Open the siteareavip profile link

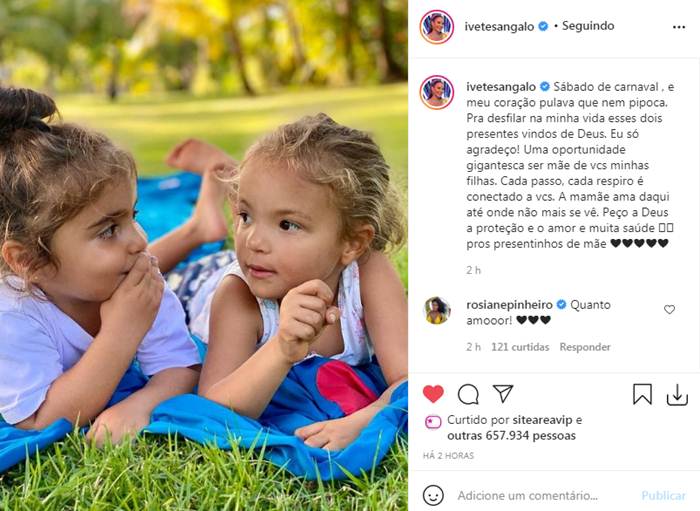point(542,420)
